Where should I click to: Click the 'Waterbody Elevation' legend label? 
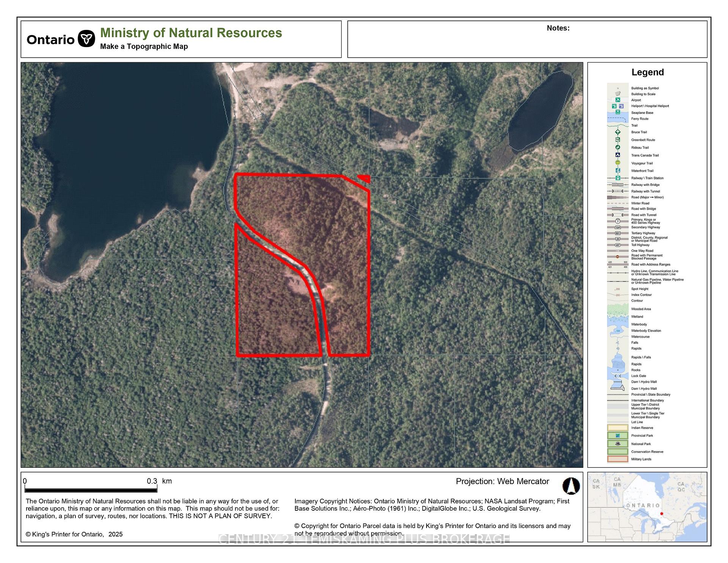[646, 331]
